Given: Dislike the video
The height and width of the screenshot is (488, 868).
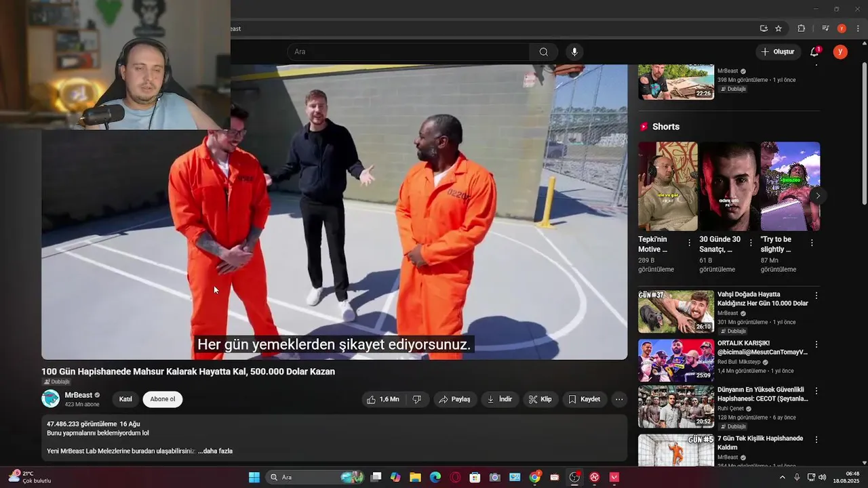Looking at the screenshot, I should point(417,399).
